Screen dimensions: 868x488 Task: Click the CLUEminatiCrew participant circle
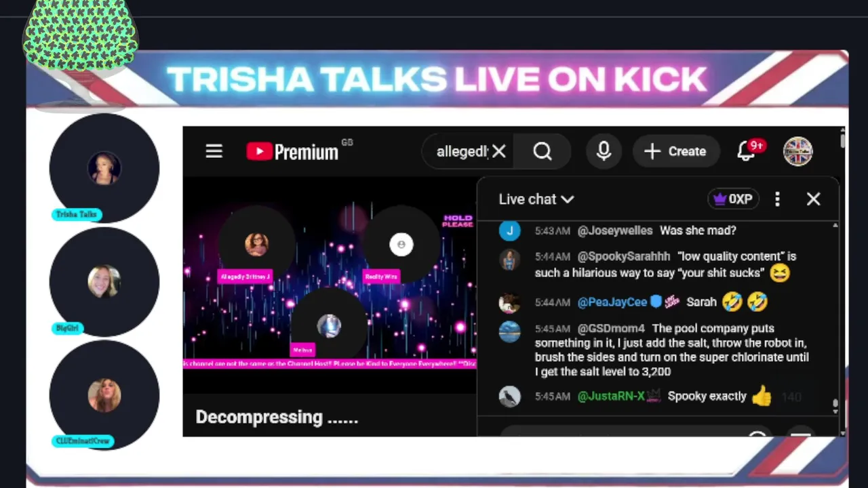click(104, 395)
